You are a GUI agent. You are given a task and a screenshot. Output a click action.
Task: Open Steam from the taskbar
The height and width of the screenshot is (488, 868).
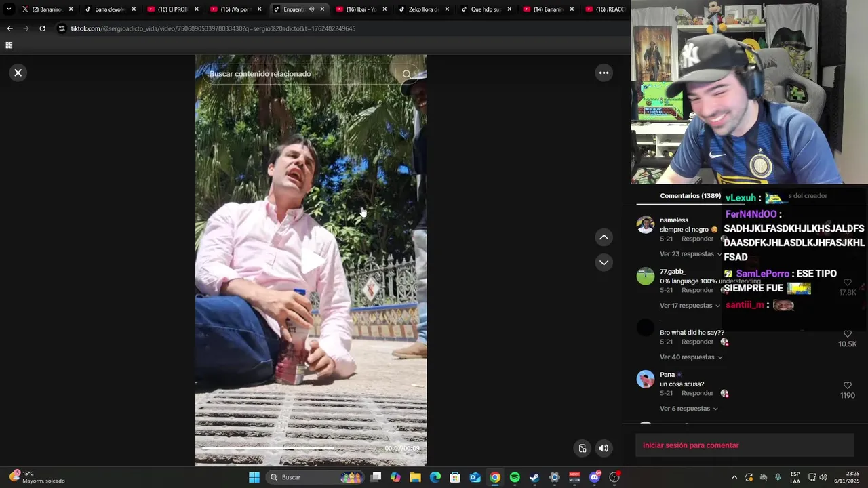tap(534, 477)
